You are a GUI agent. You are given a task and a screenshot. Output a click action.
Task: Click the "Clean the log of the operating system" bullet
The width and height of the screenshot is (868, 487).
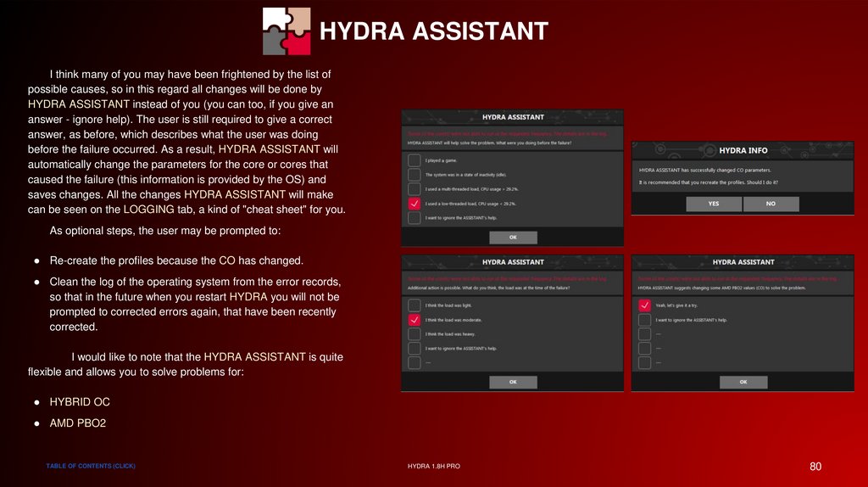click(x=195, y=305)
